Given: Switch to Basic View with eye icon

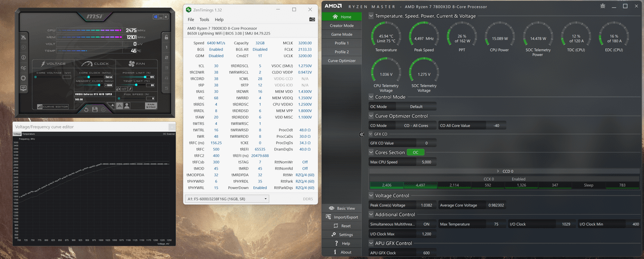Looking at the screenshot, I should tap(342, 208).
